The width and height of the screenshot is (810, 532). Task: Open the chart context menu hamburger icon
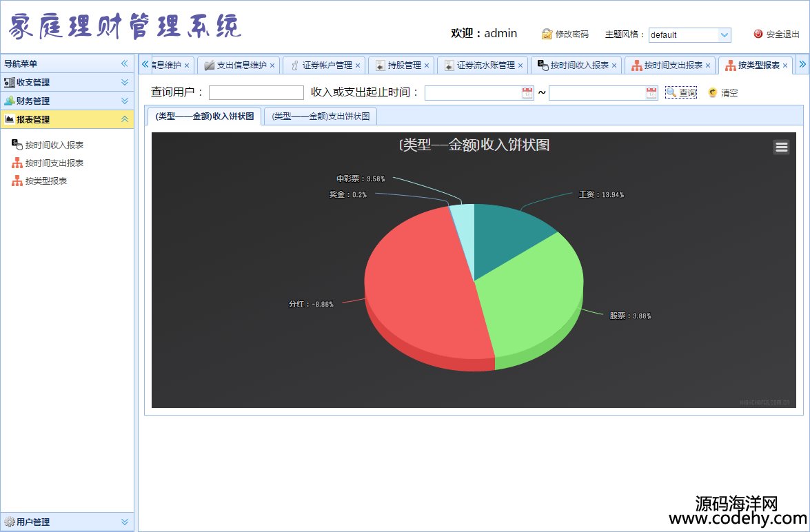[781, 147]
